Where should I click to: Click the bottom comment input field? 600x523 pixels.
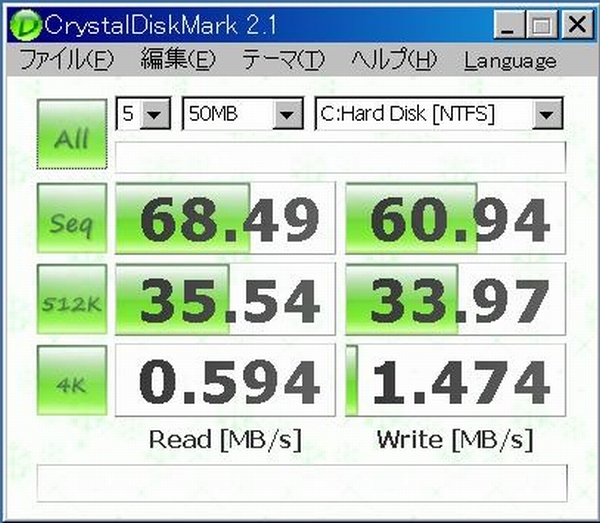click(x=302, y=483)
